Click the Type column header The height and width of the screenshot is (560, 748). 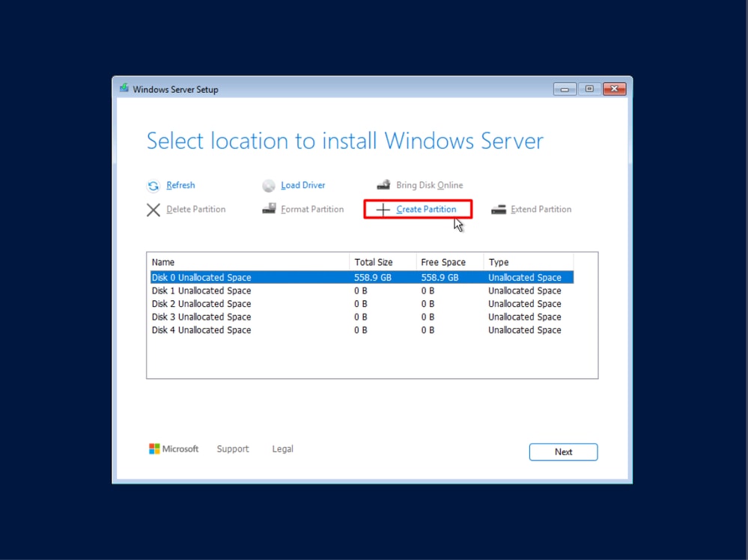click(499, 261)
